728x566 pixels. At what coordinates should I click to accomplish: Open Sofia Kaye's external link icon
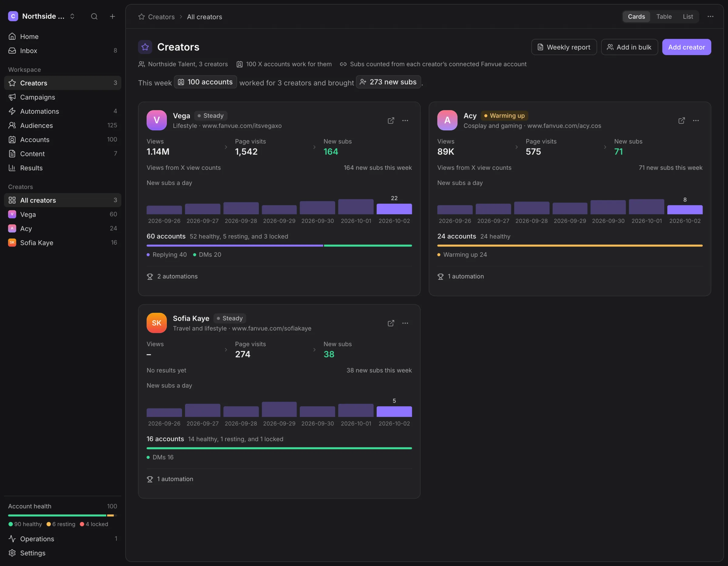391,323
